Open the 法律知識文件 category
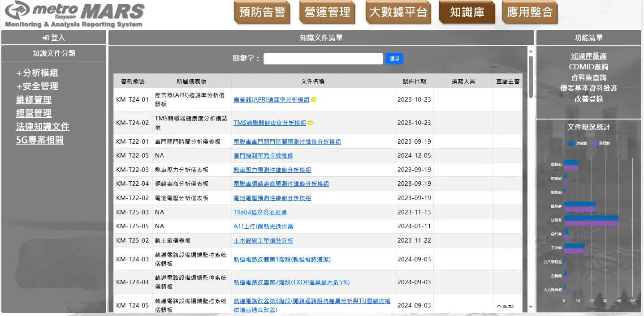644x316 pixels. (x=43, y=127)
